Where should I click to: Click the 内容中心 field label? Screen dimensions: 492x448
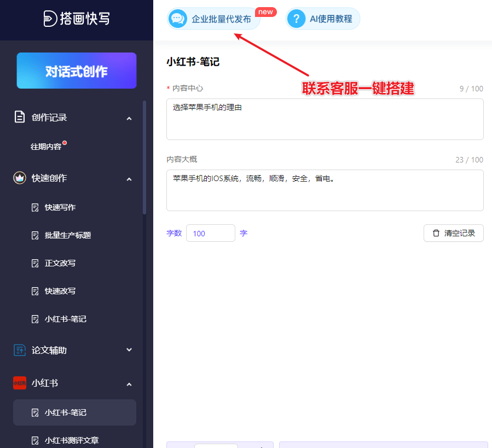click(188, 88)
